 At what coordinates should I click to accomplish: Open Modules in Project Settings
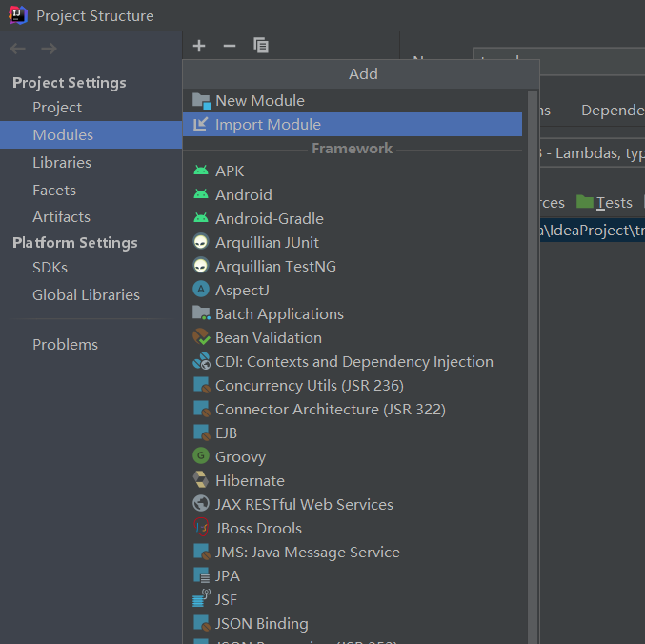[91, 135]
